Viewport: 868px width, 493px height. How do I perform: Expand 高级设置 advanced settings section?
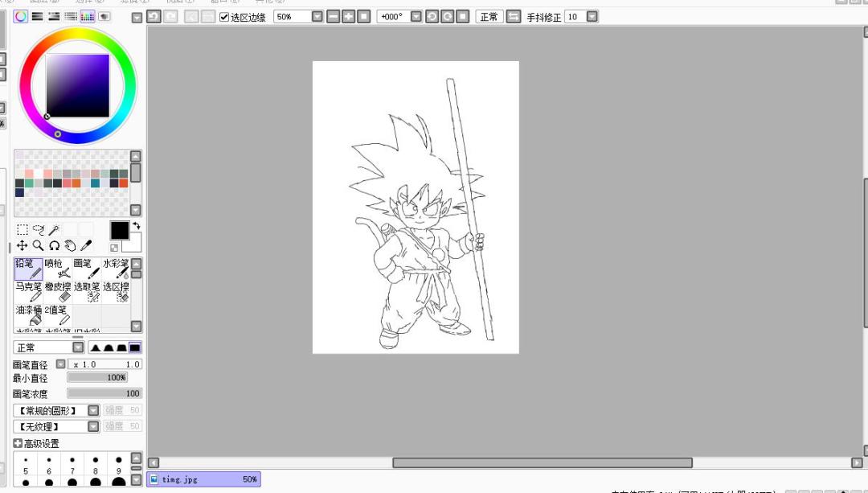[18, 443]
